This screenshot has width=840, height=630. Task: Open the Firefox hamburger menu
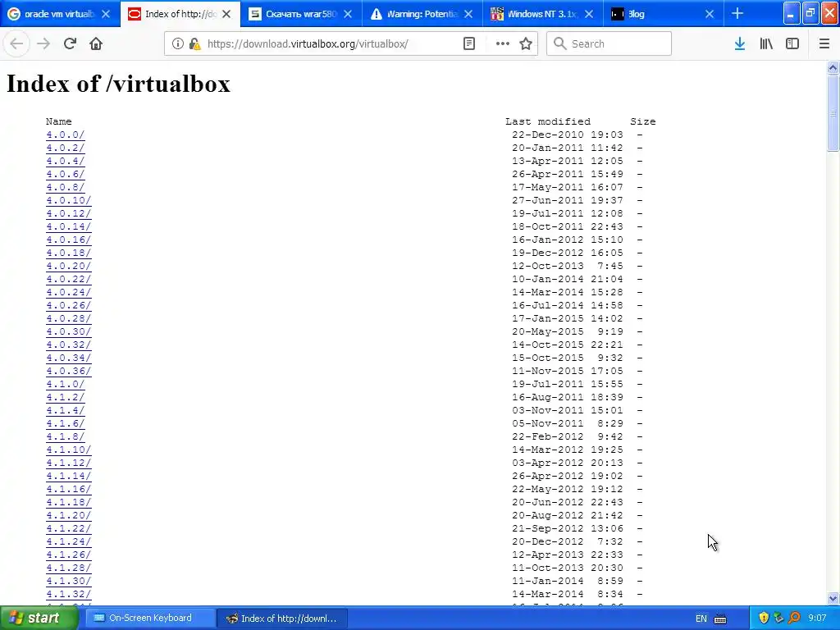824,43
